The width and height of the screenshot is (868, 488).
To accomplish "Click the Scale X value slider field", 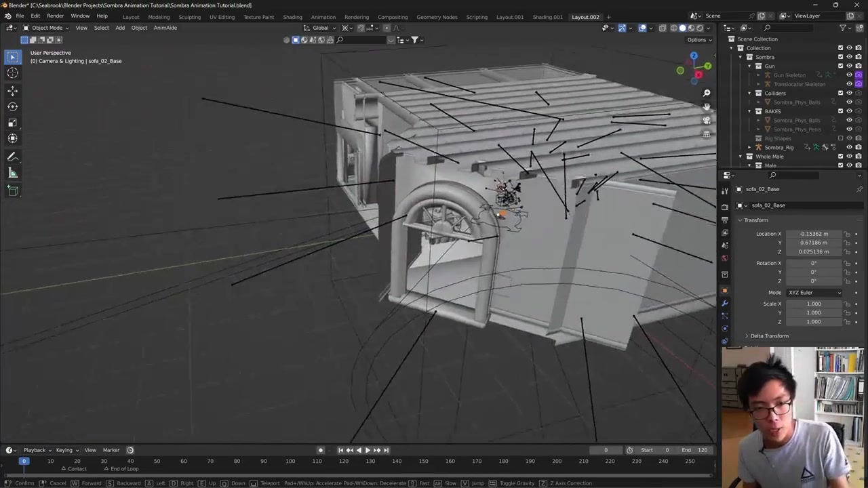I will point(813,304).
